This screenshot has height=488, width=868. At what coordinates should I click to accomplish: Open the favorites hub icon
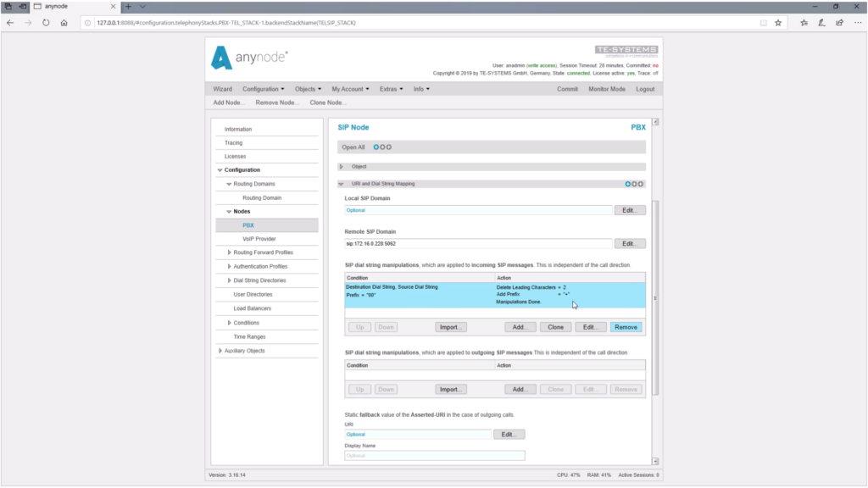coord(804,23)
